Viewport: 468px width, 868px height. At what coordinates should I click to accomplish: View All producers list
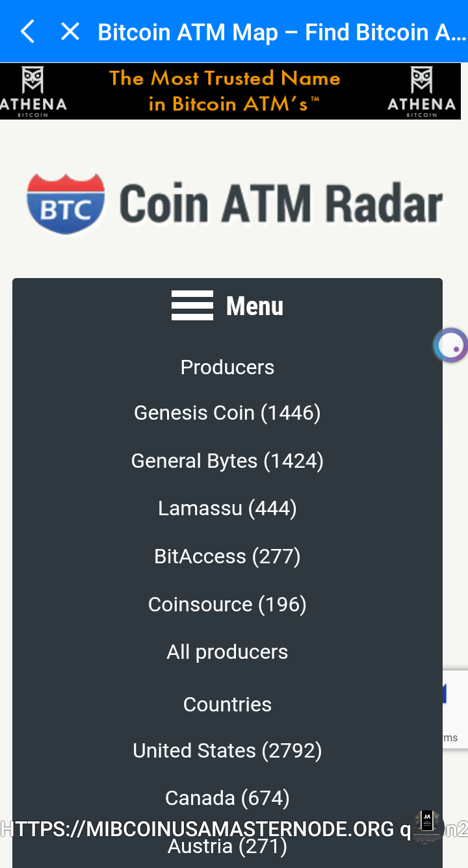coord(227,652)
